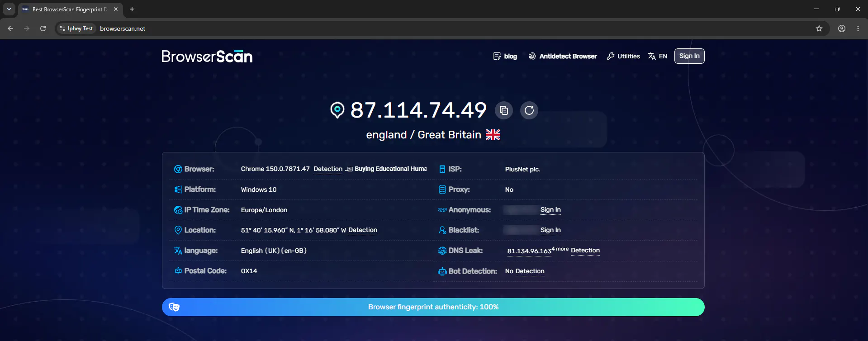Click the mask icon beside Anonymous label
868x341 pixels.
pos(442,210)
